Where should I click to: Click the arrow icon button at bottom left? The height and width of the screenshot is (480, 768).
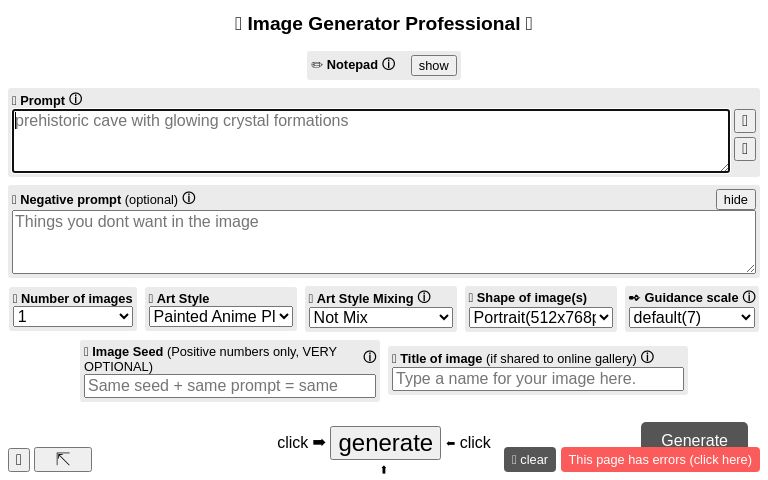click(63, 459)
